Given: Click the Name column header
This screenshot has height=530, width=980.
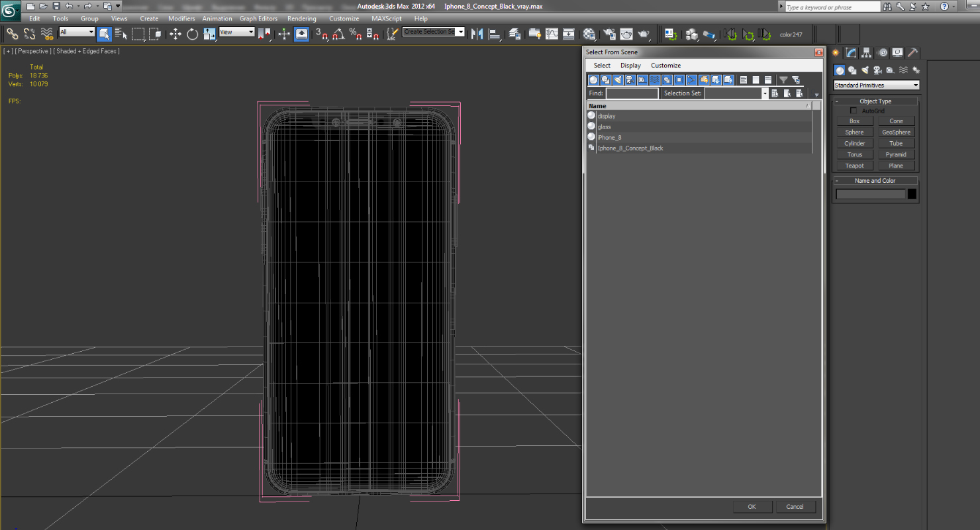Looking at the screenshot, I should (x=699, y=106).
